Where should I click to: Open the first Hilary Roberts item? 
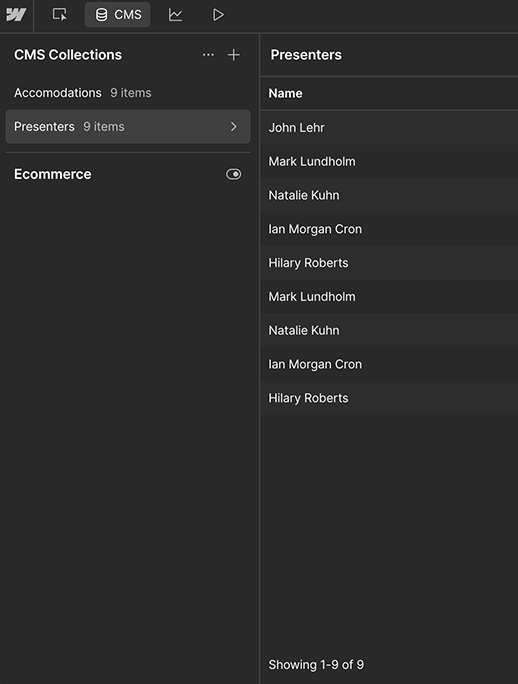pos(389,263)
